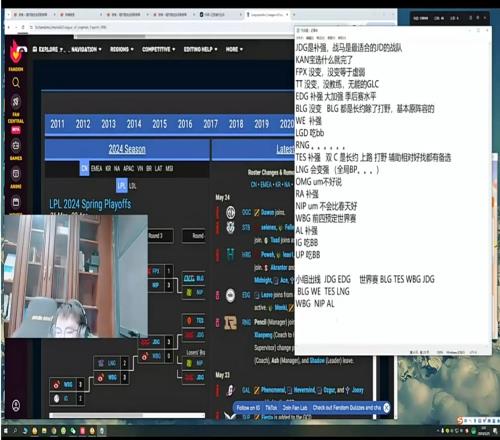Open the Fandom flame logo home
The image size is (500, 440).
16,53
